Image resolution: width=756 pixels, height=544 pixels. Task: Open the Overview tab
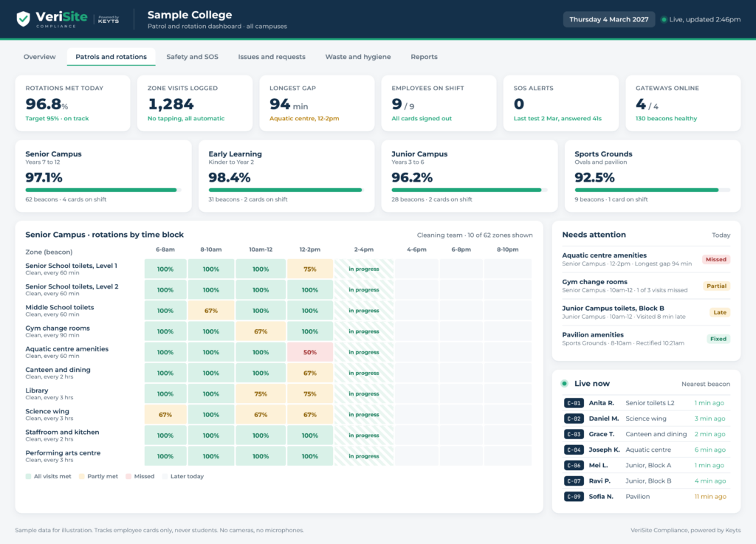[40, 57]
